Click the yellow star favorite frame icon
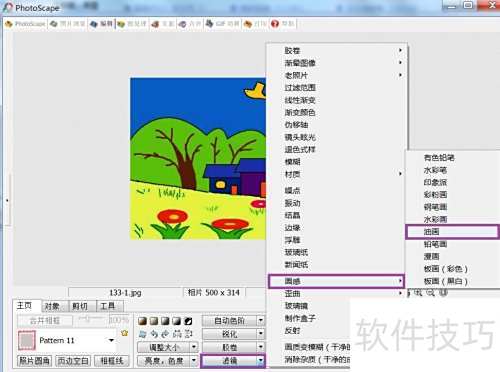The width and height of the screenshot is (500, 372). coord(125,333)
